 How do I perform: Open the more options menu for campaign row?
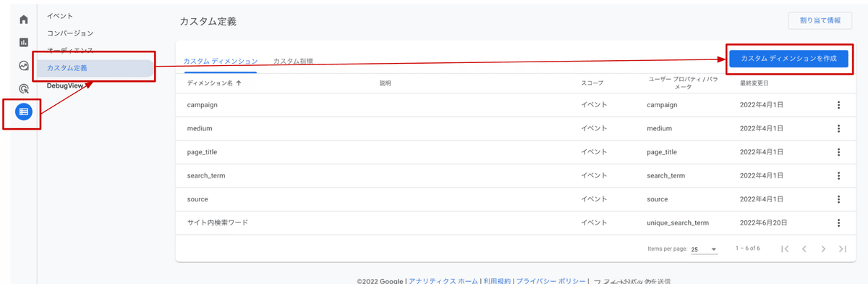838,105
